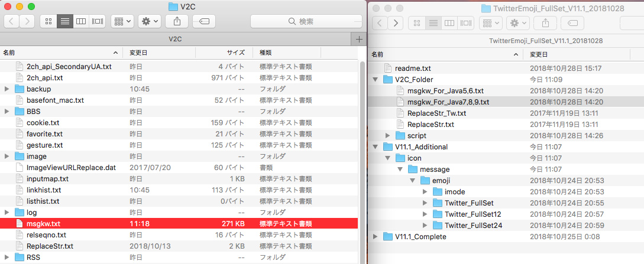Switch TwitterEmoji window to column view
The width and height of the screenshot is (644, 264).
pyautogui.click(x=449, y=23)
